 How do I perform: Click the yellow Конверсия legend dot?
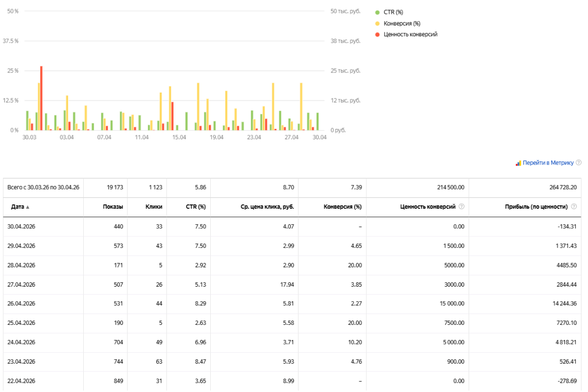[x=377, y=24]
